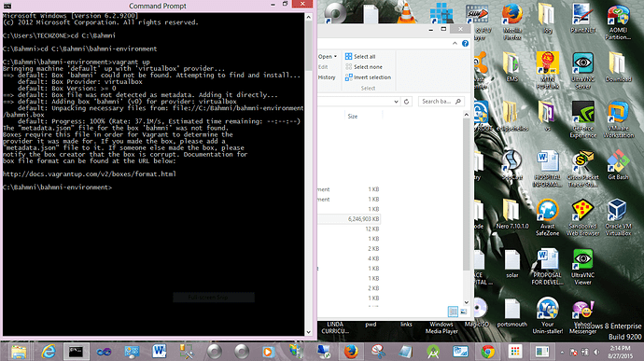Open the portsmouth file on desktop
This screenshot has width=644, height=361.
tap(511, 312)
